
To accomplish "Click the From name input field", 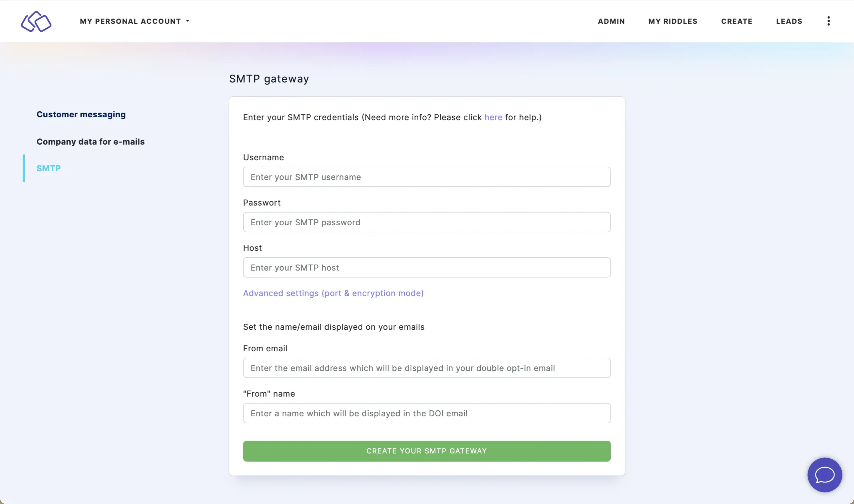I will (x=427, y=413).
